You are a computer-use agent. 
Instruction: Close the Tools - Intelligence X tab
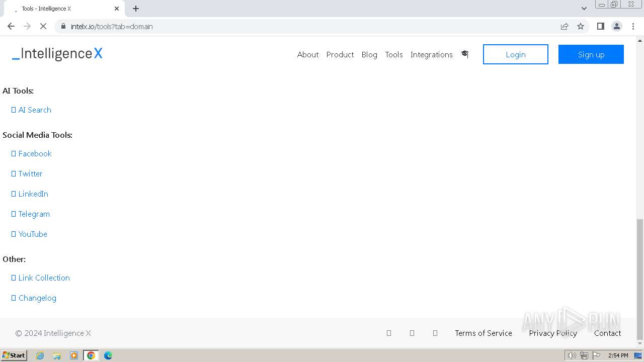tap(117, 9)
